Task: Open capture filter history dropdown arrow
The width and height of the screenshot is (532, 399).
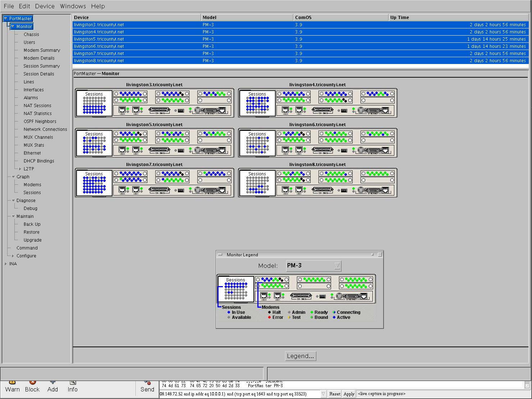Action: tap(323, 394)
